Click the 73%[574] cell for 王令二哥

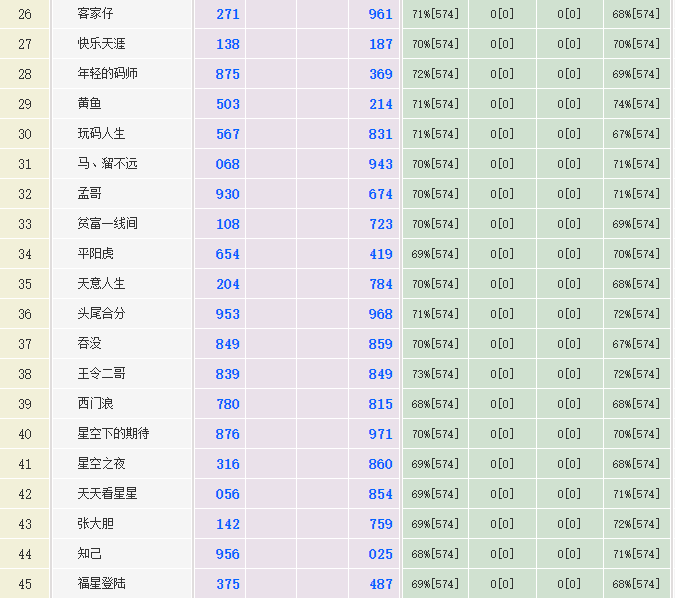click(435, 374)
